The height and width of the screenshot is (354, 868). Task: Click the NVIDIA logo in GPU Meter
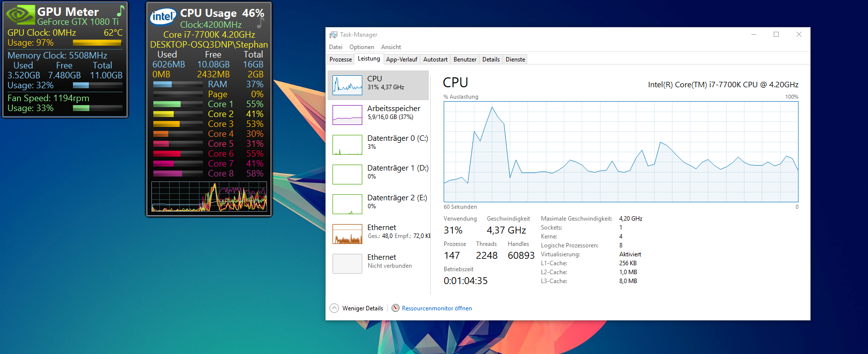[20, 15]
